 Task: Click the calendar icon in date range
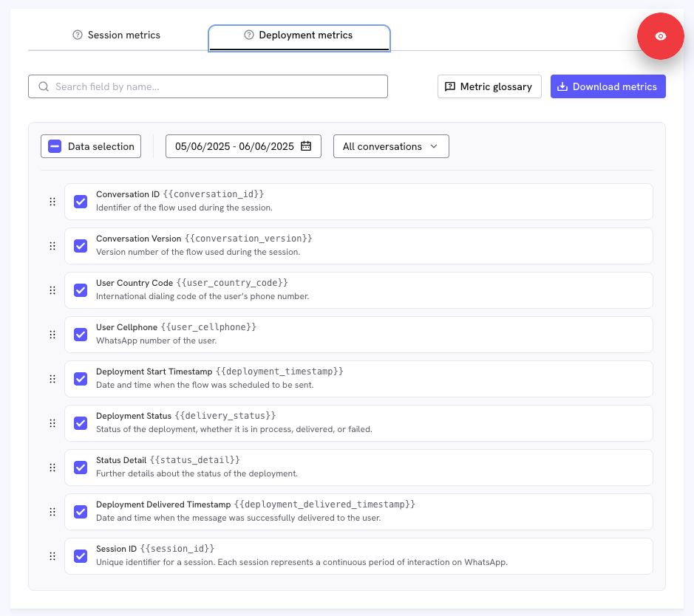(306, 146)
